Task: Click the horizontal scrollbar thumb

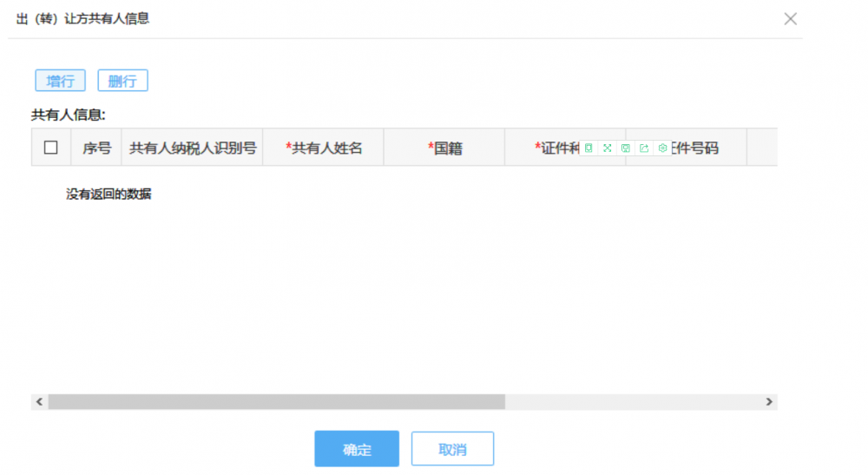Action: (276, 402)
